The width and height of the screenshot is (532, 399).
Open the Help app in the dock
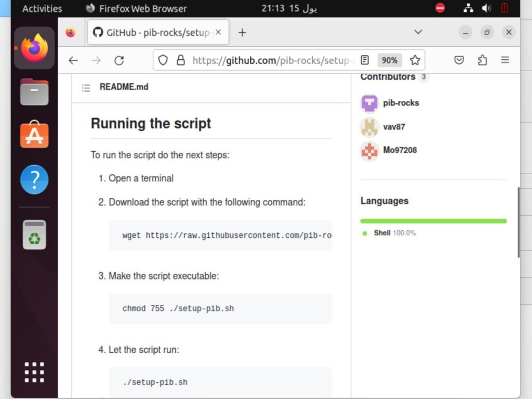(x=34, y=179)
